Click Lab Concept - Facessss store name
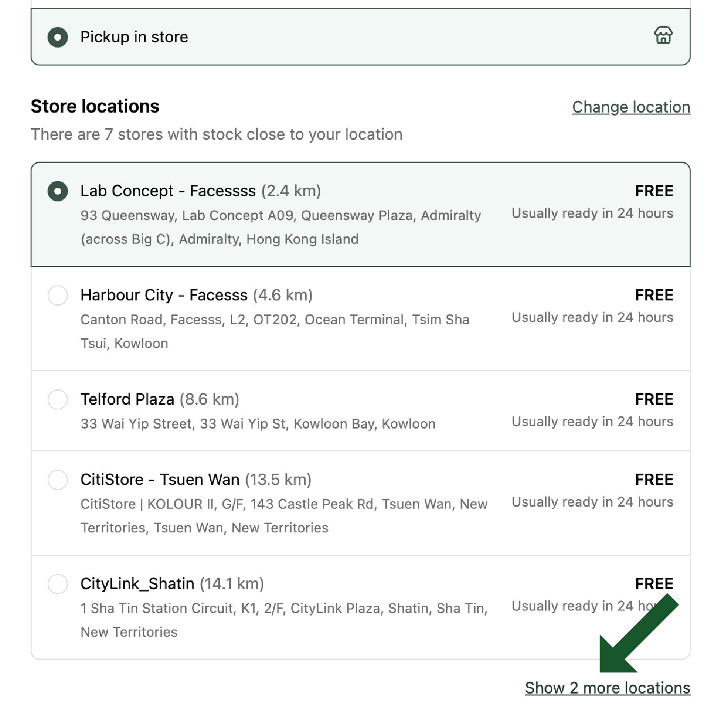This screenshot has height=728, width=728. [x=168, y=191]
